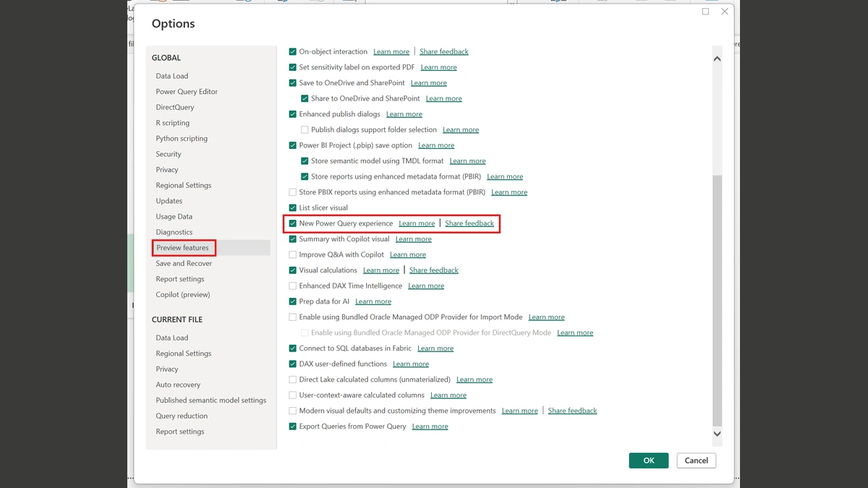Open Regional Settings under CURRENT FILE
Viewport: 868px width, 488px height.
click(184, 354)
